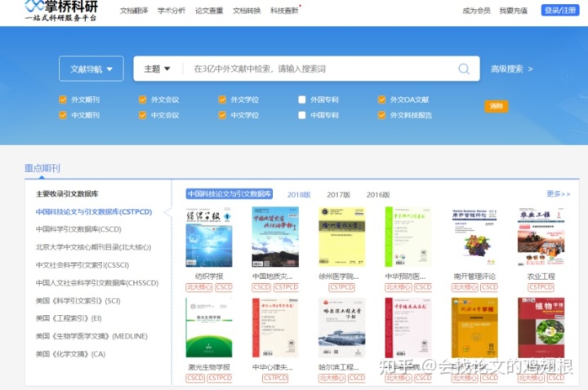Viewport: 588px width, 390px height.
Task: Open the 中国地质灾... journal cover
Action: click(x=275, y=237)
